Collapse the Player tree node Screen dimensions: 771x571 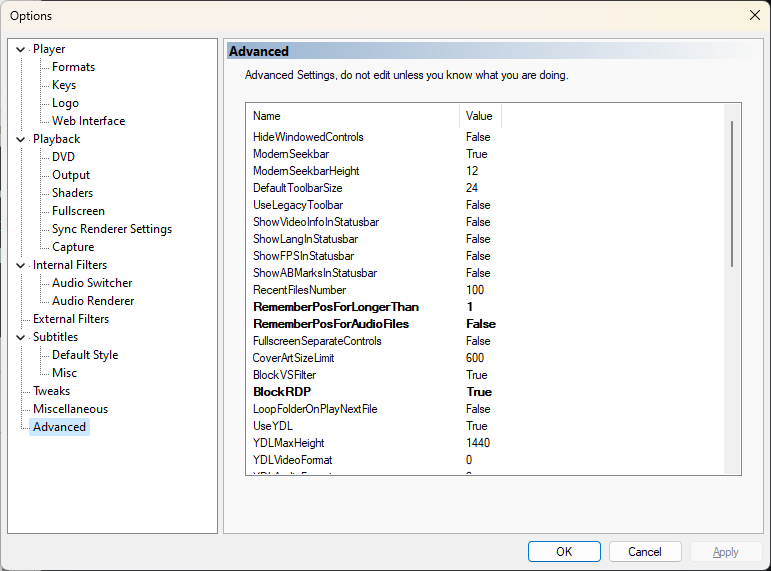click(x=21, y=49)
